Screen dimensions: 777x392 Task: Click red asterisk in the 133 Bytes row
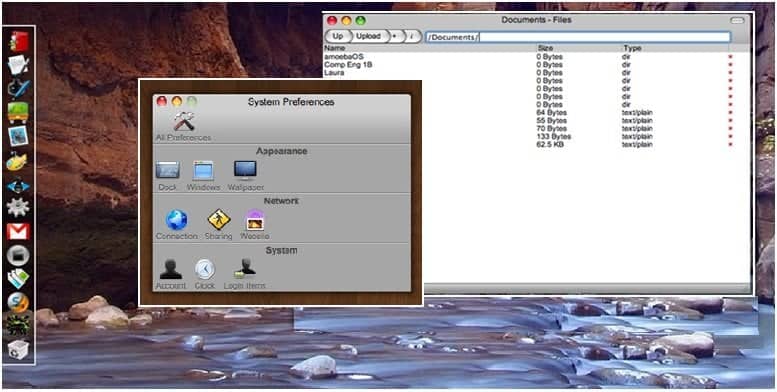[730, 137]
